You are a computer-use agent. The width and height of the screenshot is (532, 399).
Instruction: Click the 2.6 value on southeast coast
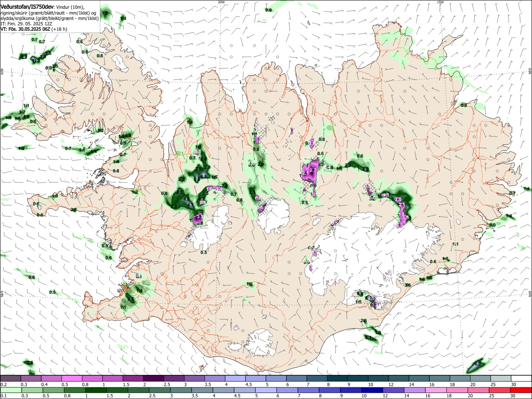point(364,320)
